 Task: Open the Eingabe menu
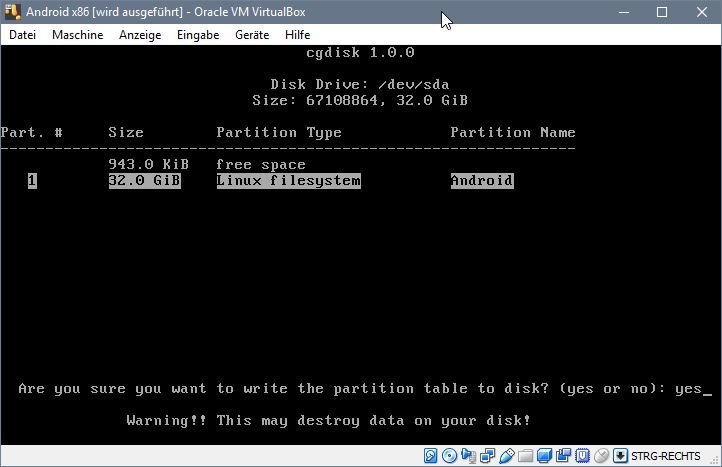[x=198, y=35]
